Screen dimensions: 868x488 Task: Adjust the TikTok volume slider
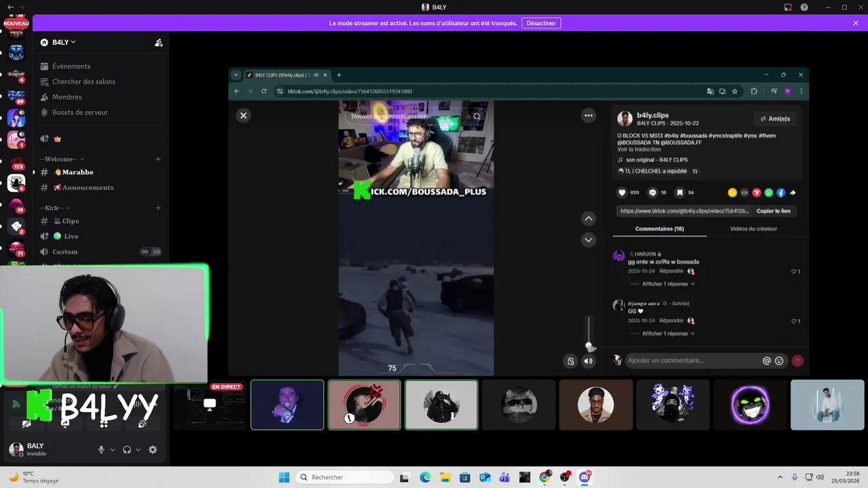pos(589,332)
